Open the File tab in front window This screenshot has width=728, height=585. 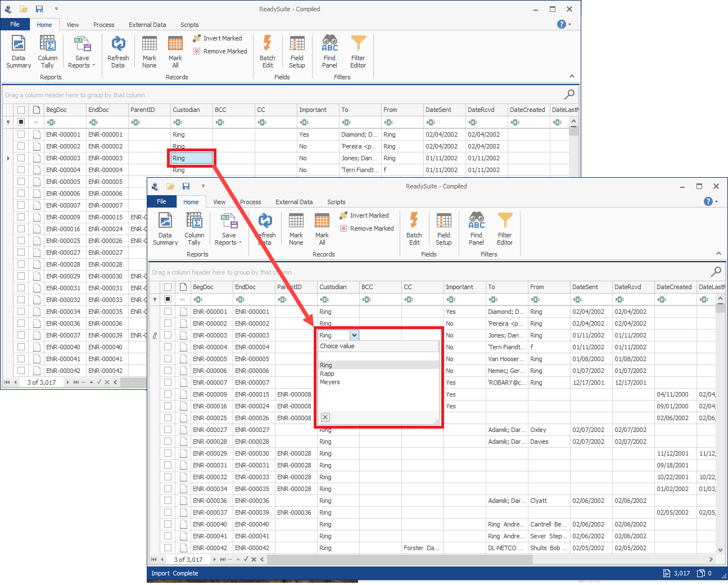pos(161,201)
